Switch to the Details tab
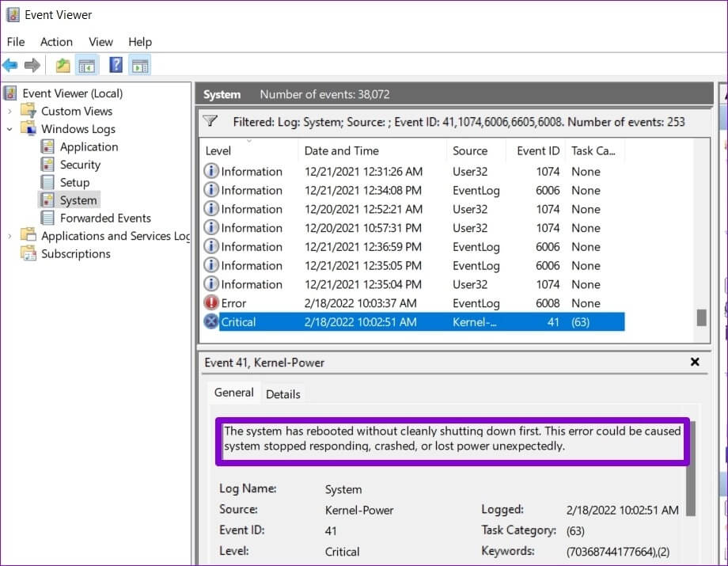This screenshot has height=566, width=728. (x=282, y=394)
